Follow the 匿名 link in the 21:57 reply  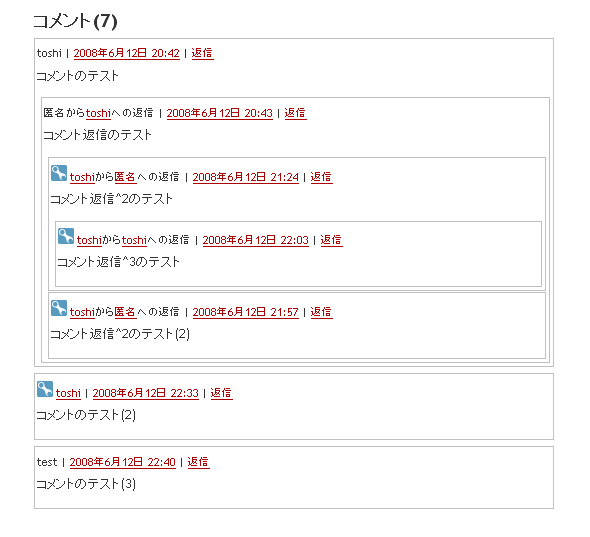click(x=125, y=312)
